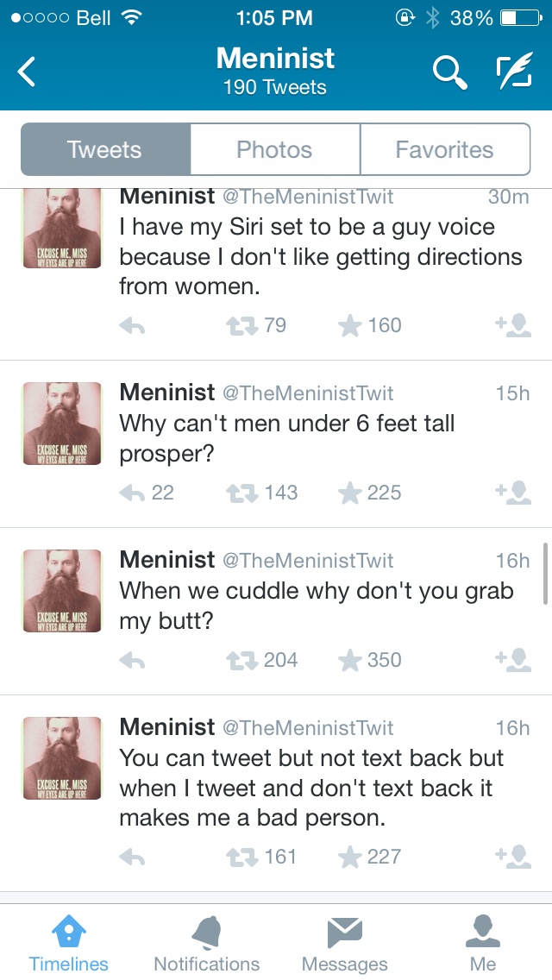Go to the Me profile tab
This screenshot has width=552, height=980.
pyautogui.click(x=483, y=943)
